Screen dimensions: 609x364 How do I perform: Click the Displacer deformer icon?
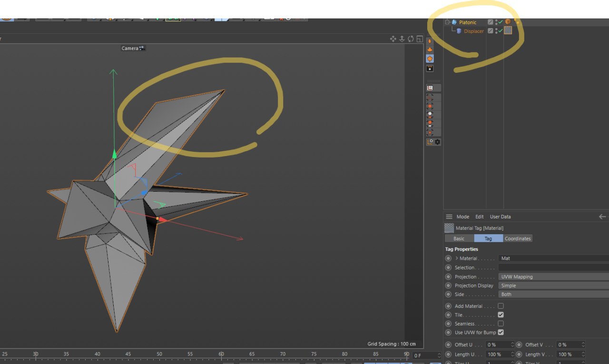[x=459, y=31]
